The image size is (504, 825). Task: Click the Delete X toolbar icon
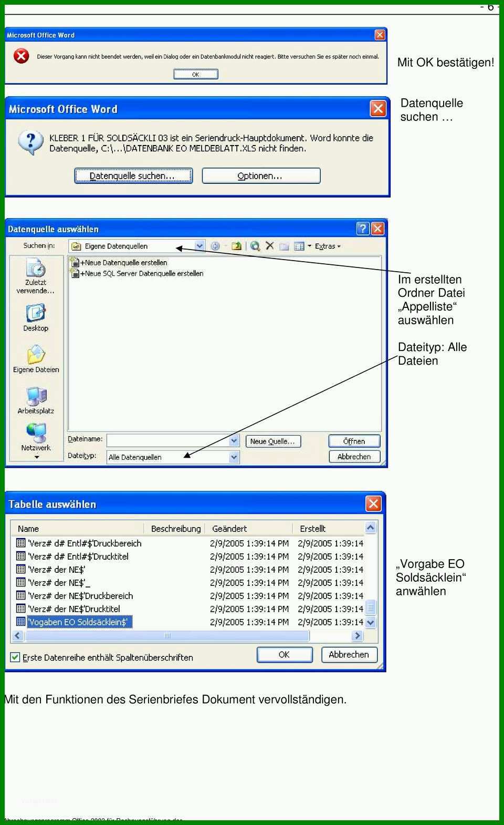[270, 245]
